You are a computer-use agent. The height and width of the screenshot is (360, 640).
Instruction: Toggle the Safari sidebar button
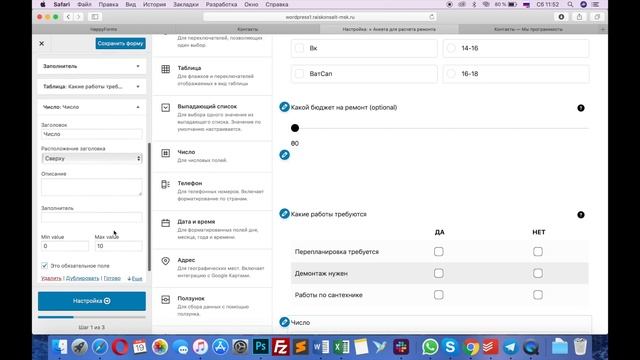click(x=95, y=17)
